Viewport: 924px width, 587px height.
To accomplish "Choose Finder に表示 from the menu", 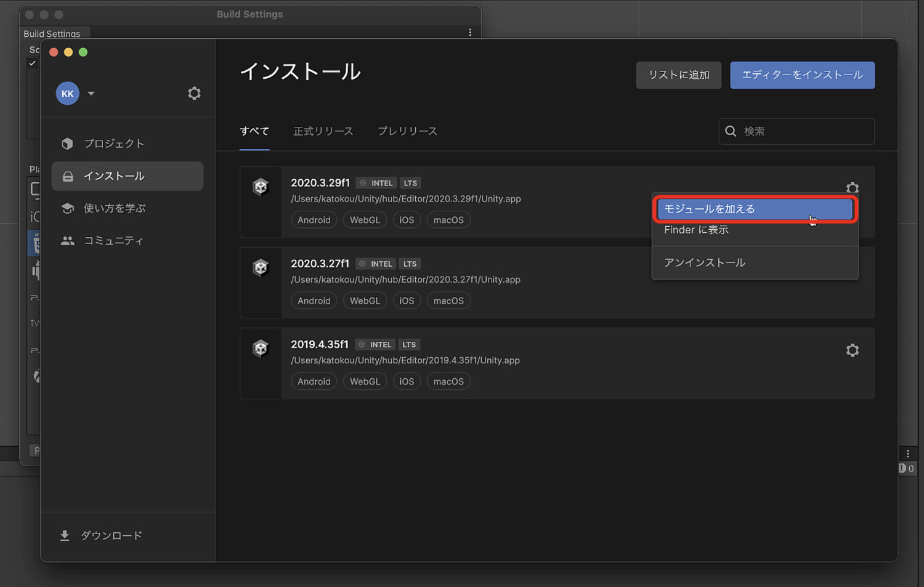I will 755,230.
